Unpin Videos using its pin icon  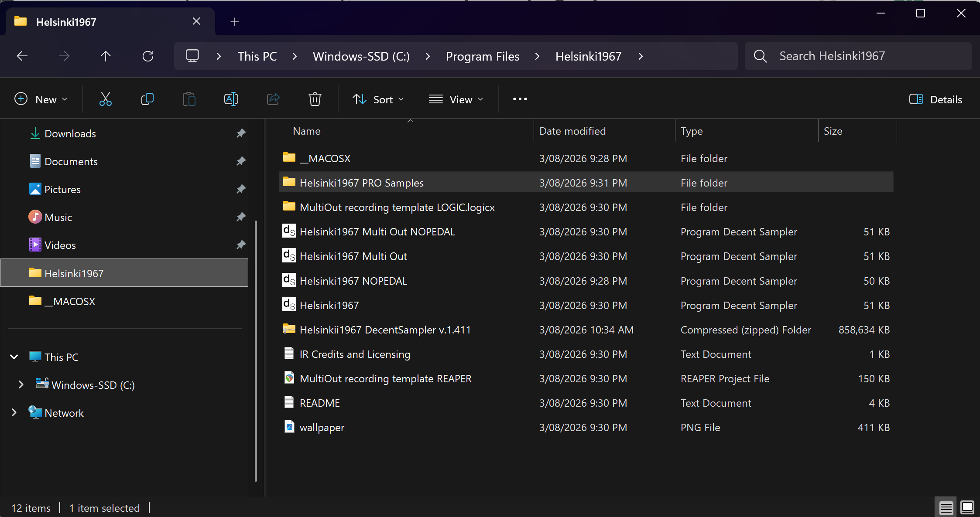click(x=241, y=245)
